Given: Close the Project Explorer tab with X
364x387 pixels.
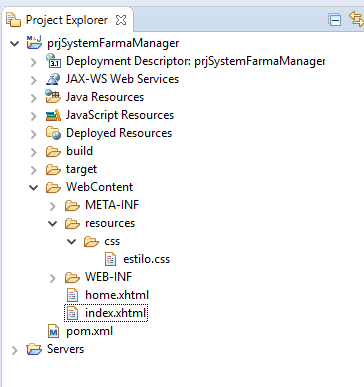Looking at the screenshot, I should 121,20.
